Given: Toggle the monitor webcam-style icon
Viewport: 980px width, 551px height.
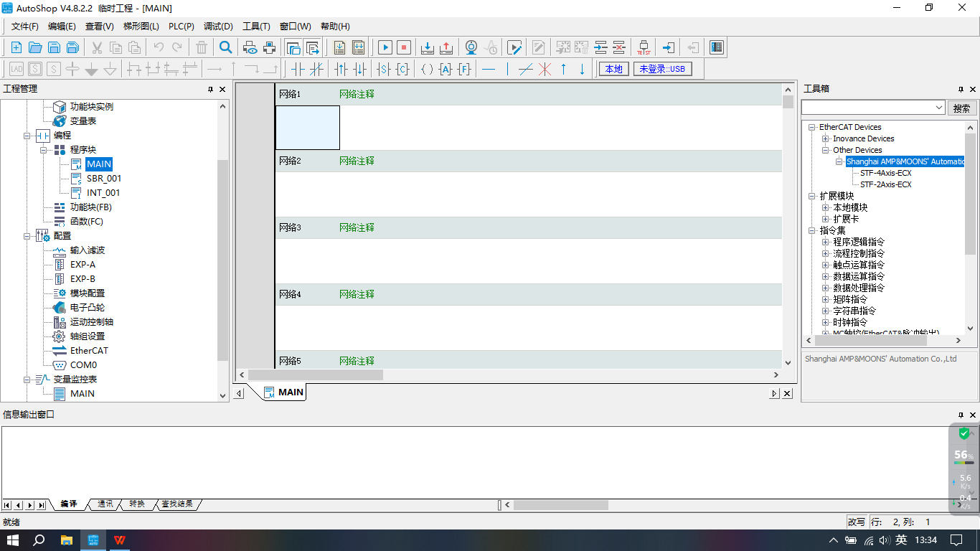Looking at the screenshot, I should [471, 47].
